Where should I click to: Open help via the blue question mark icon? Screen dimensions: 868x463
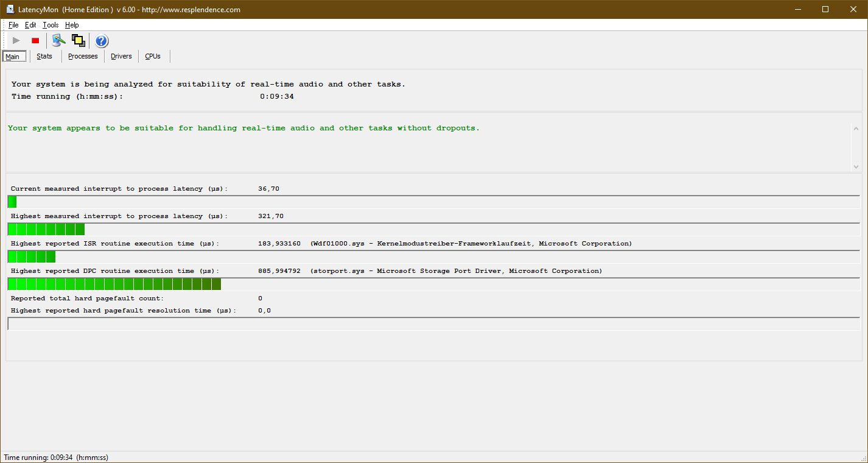coord(102,41)
